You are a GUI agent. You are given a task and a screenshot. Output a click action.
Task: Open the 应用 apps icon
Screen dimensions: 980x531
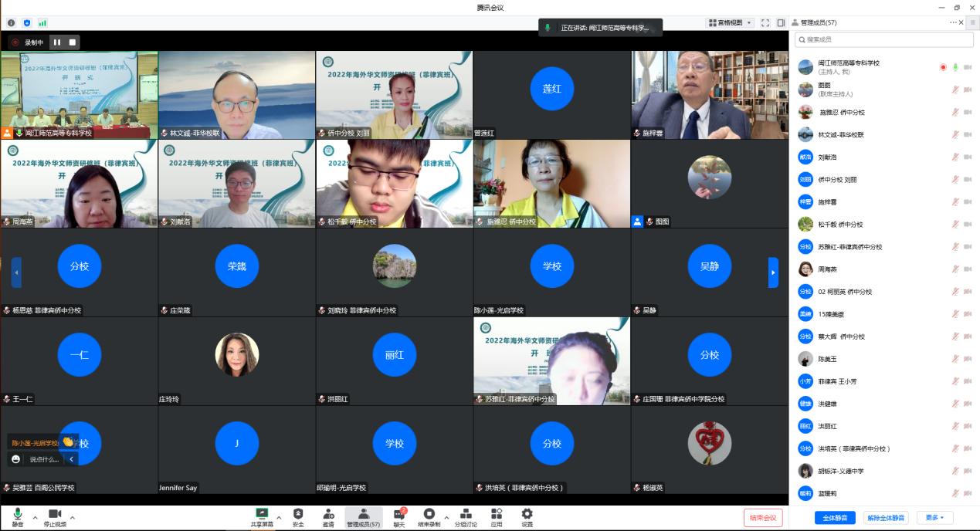496,516
